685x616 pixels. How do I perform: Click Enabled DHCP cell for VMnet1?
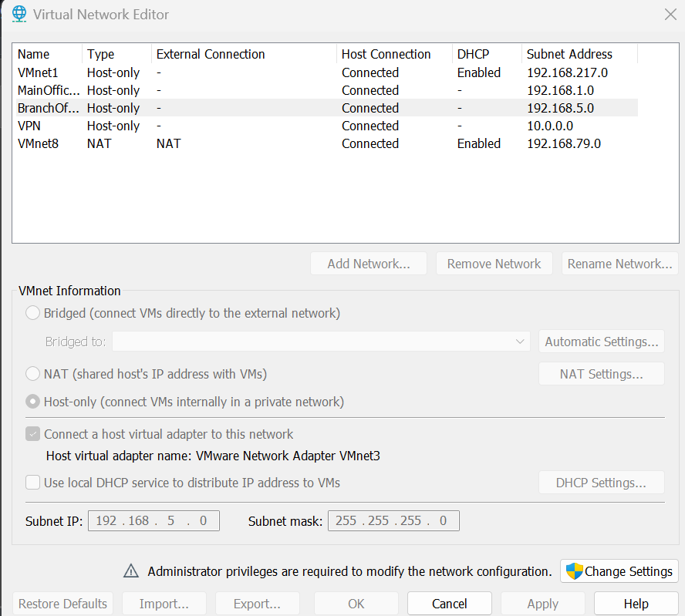[479, 72]
